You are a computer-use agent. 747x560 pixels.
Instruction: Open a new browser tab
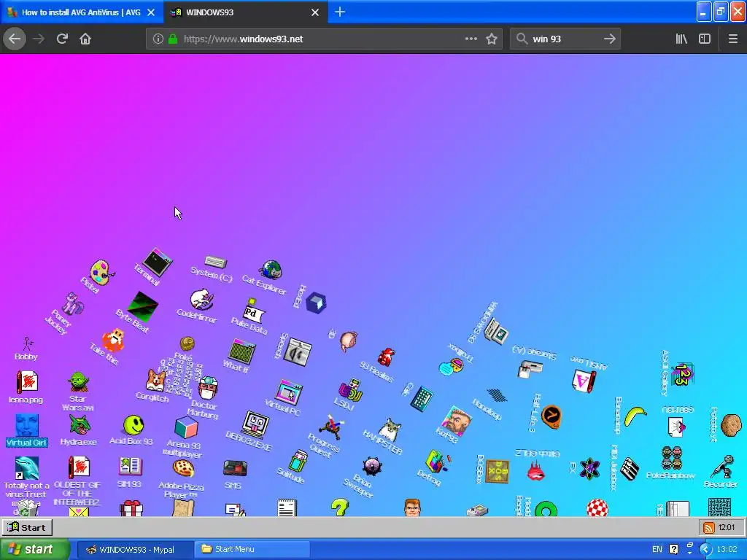point(340,12)
